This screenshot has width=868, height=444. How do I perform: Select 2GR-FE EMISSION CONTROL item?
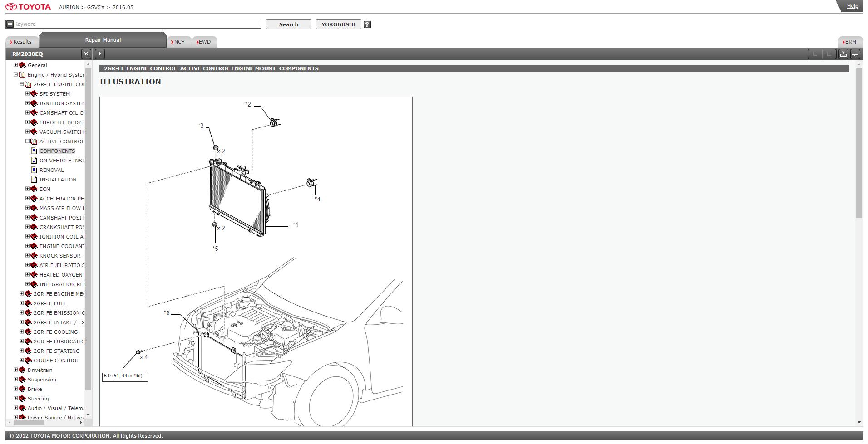[59, 313]
